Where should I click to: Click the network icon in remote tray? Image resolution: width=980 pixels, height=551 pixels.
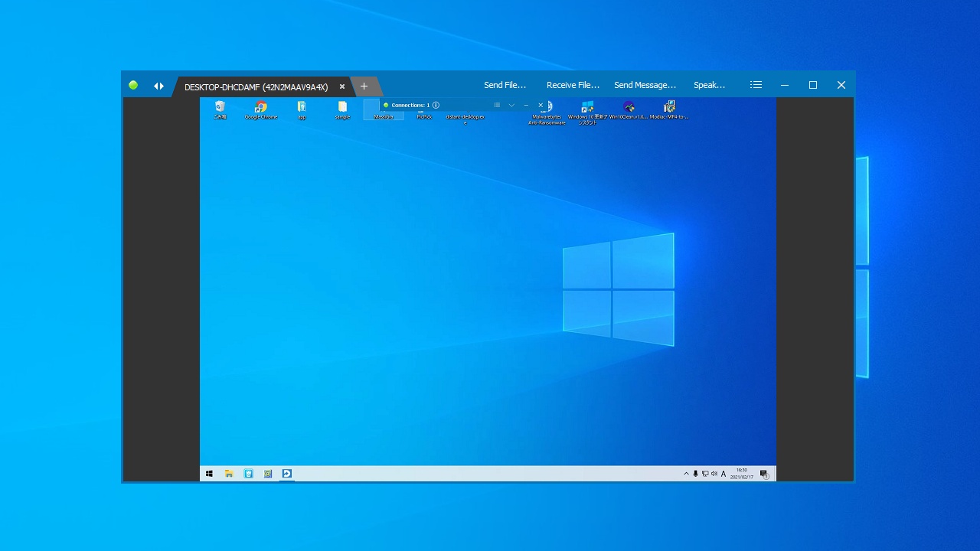[704, 474]
